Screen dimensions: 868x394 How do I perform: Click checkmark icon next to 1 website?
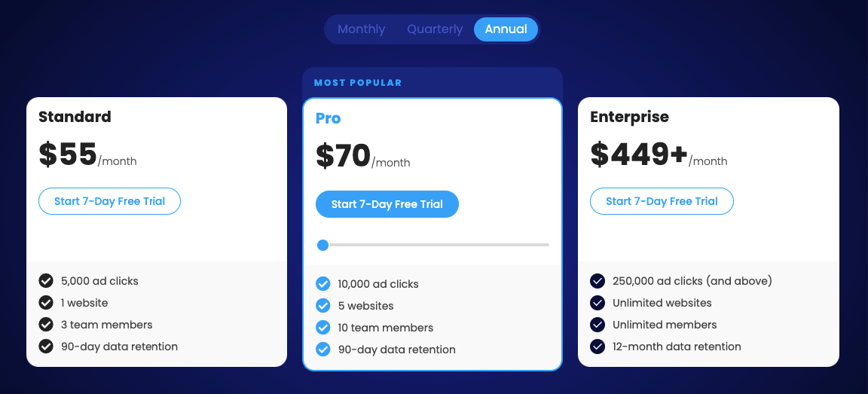(x=46, y=303)
